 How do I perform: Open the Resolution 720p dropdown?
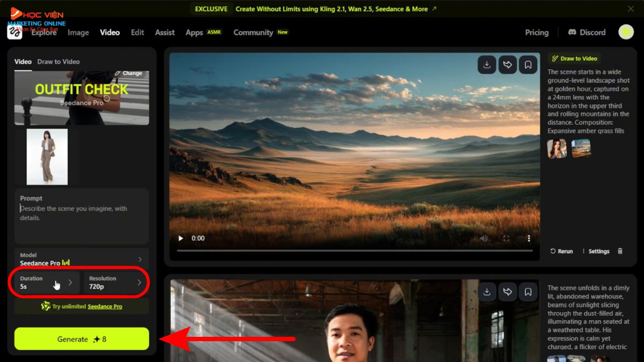click(115, 283)
